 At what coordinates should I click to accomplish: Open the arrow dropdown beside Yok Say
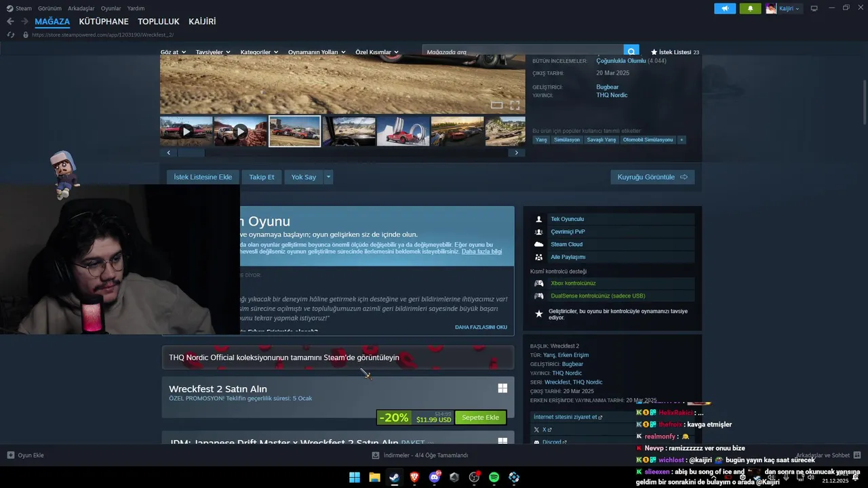pyautogui.click(x=329, y=177)
